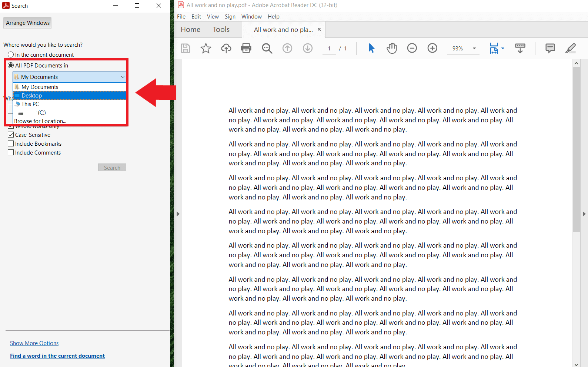Select the Hand pan tool

(x=392, y=48)
